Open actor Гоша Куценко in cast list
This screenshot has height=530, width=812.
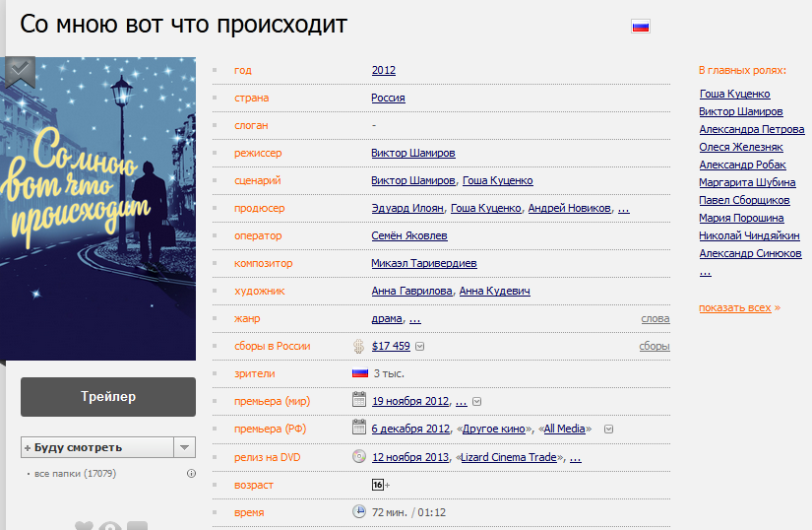tap(735, 94)
